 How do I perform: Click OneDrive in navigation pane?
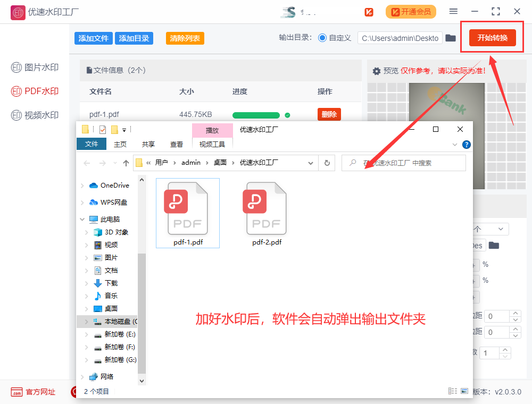click(109, 186)
